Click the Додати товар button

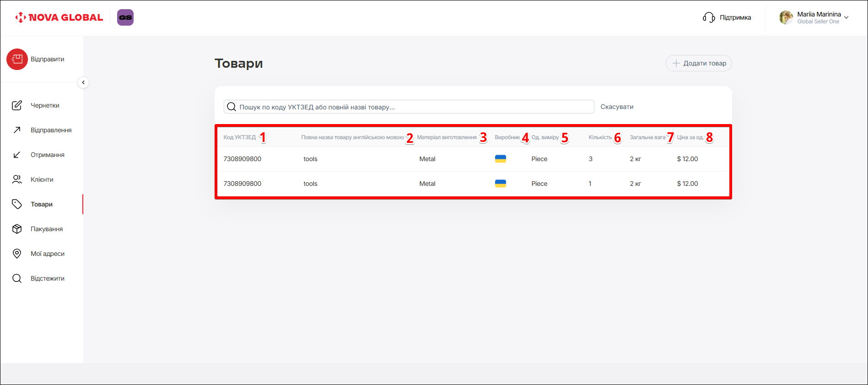pos(699,63)
